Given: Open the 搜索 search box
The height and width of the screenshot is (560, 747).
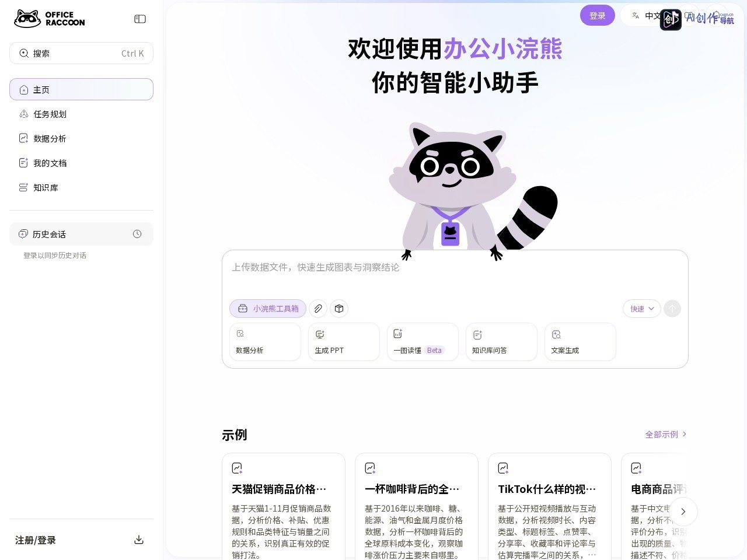Looking at the screenshot, I should 81,53.
